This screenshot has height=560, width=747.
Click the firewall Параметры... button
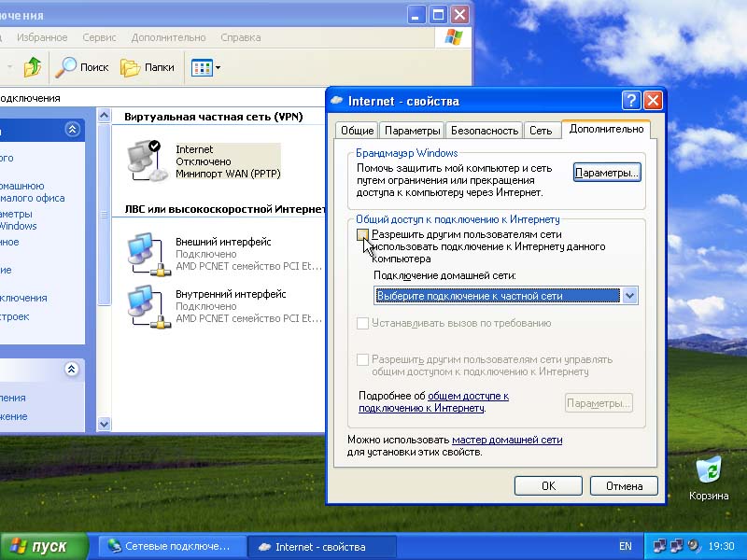pos(607,173)
